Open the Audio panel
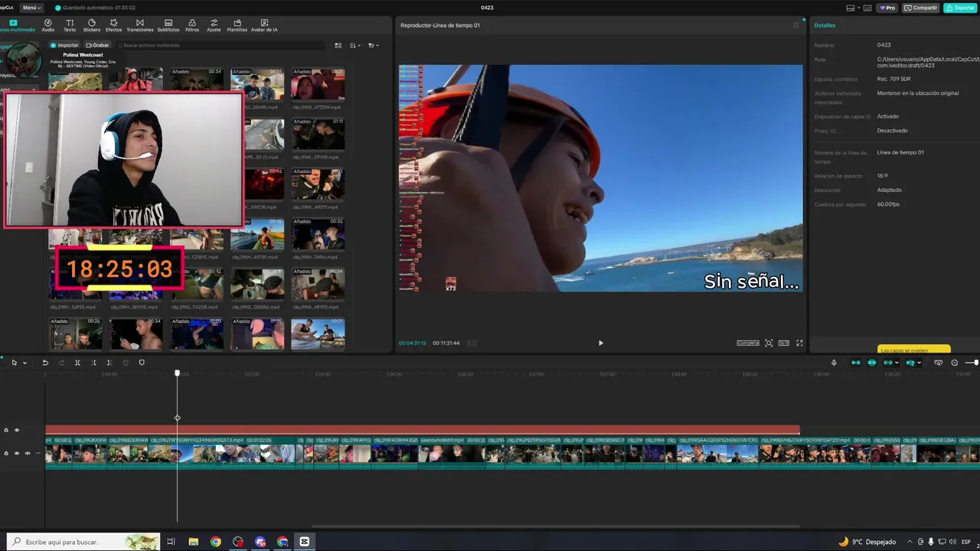Image resolution: width=980 pixels, height=551 pixels. point(47,25)
